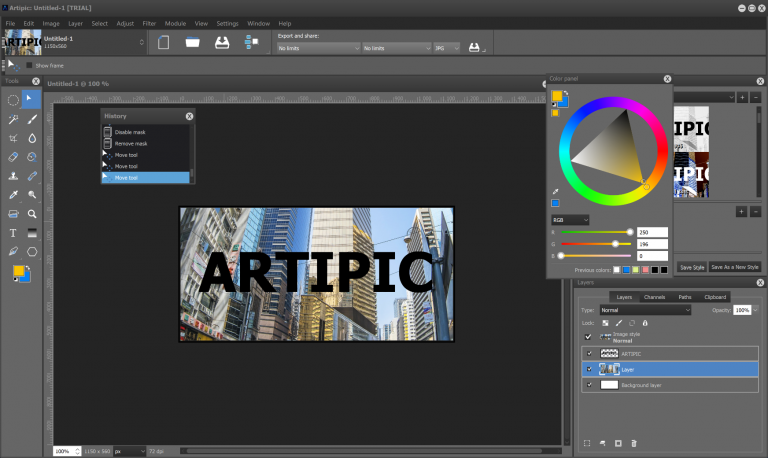Delete layer with trash icon
The width and height of the screenshot is (768, 458).
pyautogui.click(x=634, y=443)
